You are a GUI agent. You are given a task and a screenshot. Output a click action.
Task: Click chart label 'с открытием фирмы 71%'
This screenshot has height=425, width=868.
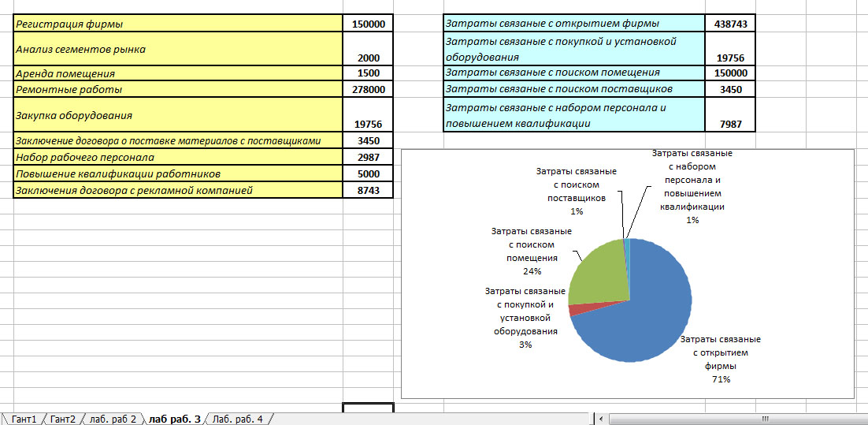point(720,359)
